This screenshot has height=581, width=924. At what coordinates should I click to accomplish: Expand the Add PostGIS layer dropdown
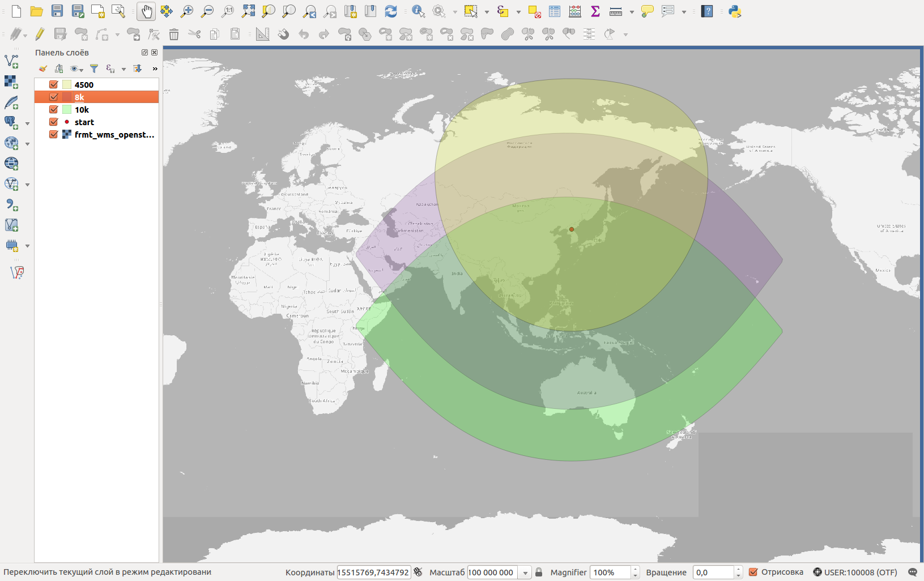(27, 123)
